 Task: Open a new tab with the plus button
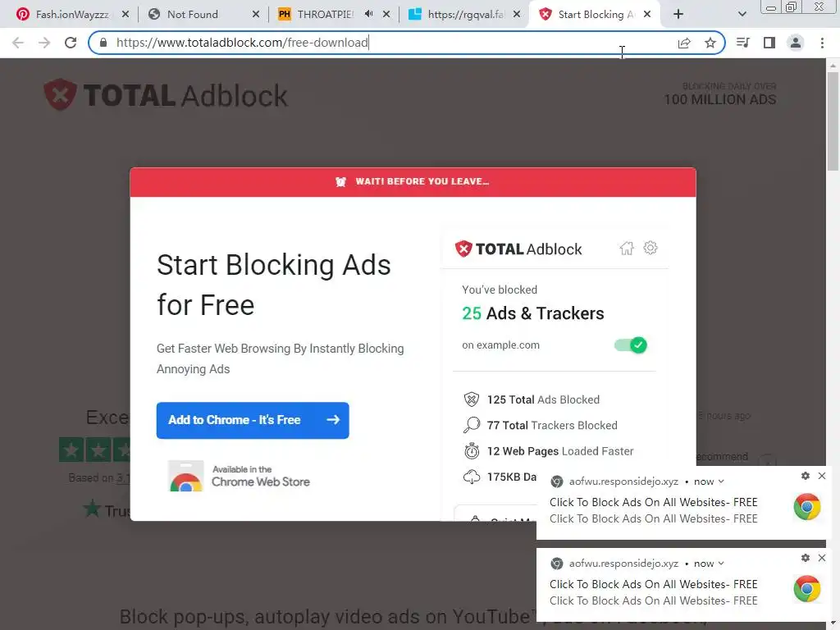[x=678, y=15]
